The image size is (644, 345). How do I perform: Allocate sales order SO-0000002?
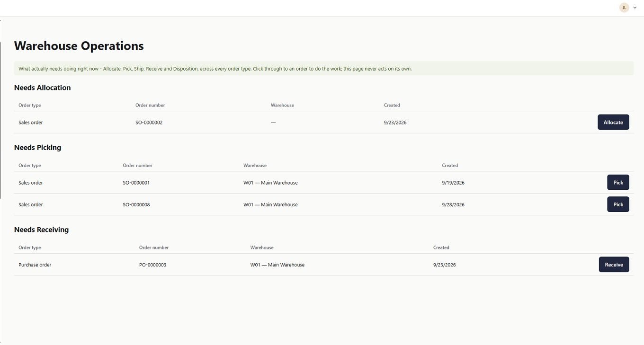tap(613, 122)
